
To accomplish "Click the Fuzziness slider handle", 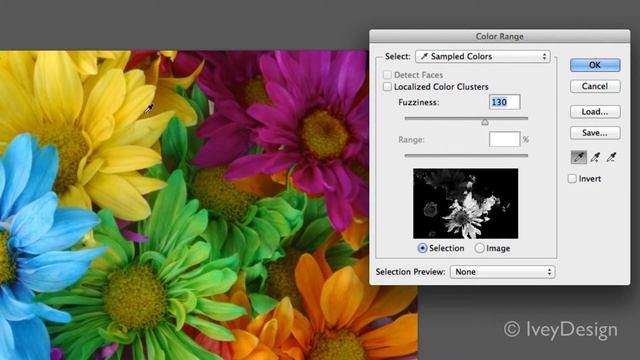I will [x=484, y=122].
